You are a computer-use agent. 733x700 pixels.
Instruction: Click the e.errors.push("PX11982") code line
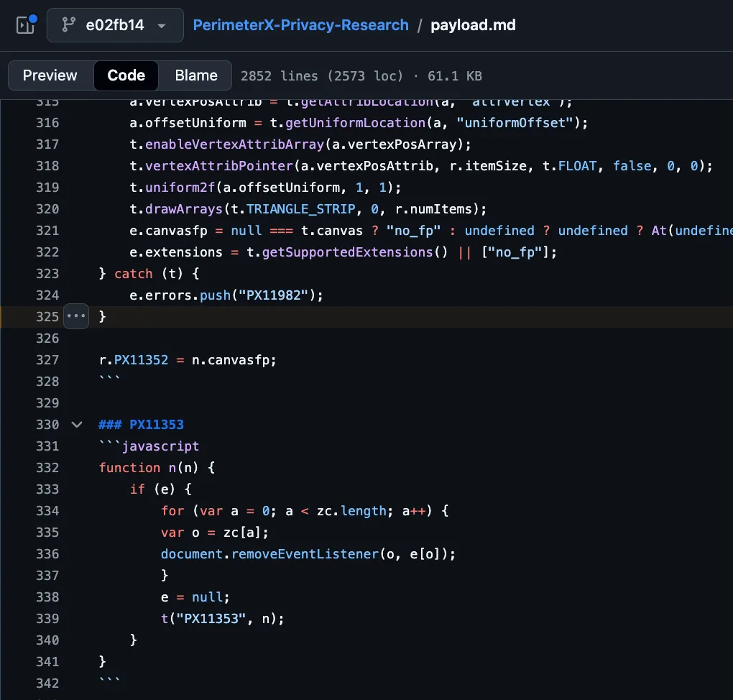pyautogui.click(x=226, y=295)
